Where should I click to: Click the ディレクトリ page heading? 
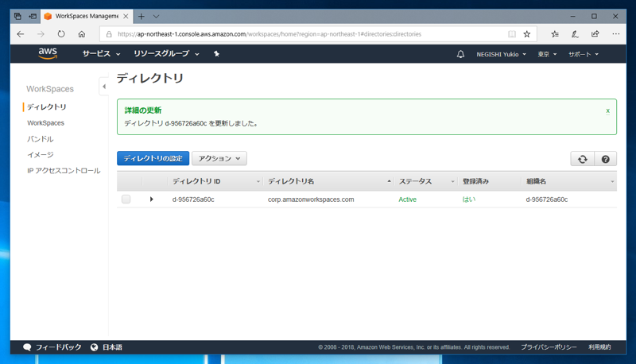[150, 78]
